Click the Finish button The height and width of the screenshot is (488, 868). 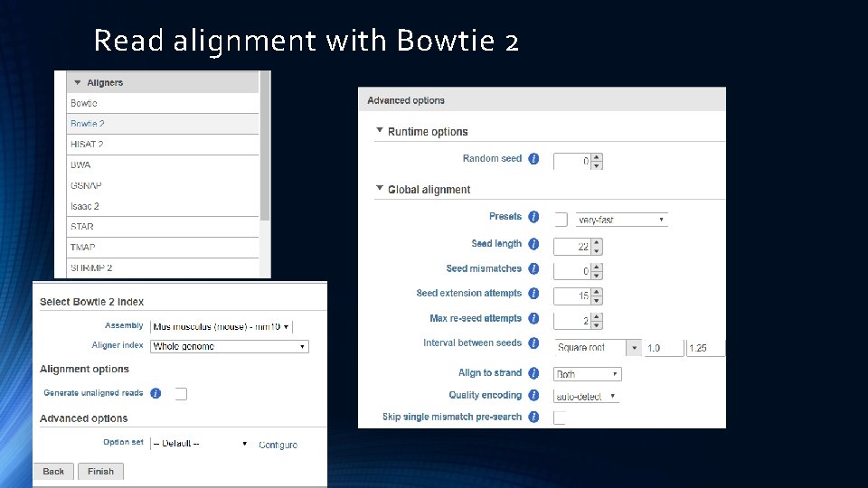(100, 472)
